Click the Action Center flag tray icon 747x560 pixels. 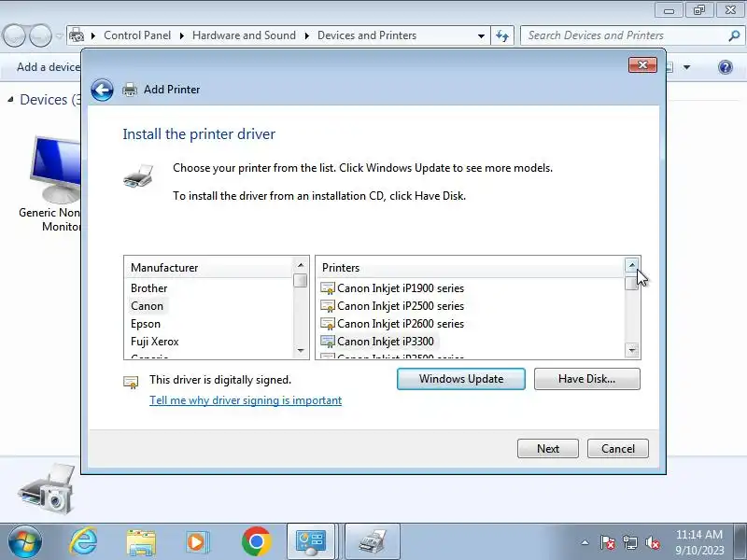608,542
